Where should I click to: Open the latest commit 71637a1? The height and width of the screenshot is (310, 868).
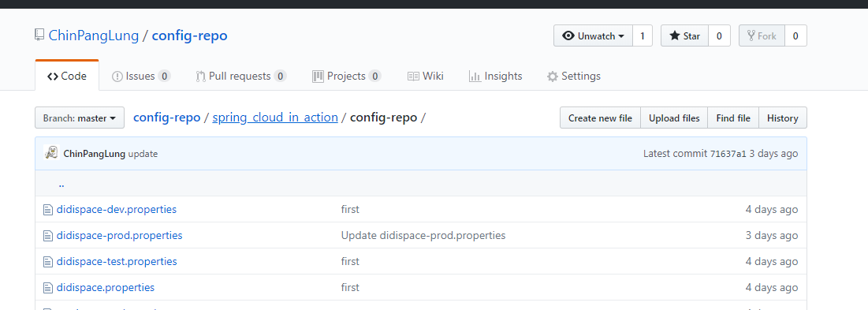point(728,154)
